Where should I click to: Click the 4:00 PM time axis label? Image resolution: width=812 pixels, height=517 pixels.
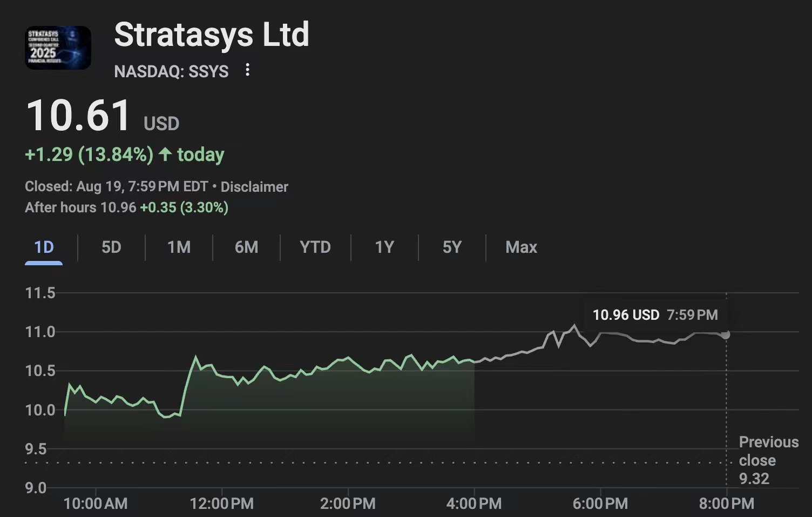tap(473, 503)
